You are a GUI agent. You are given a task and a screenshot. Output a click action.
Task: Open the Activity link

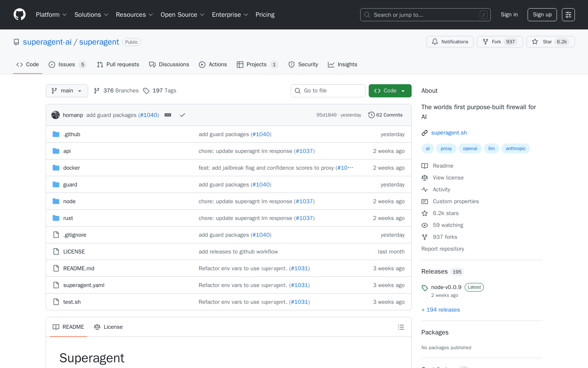(x=436, y=189)
